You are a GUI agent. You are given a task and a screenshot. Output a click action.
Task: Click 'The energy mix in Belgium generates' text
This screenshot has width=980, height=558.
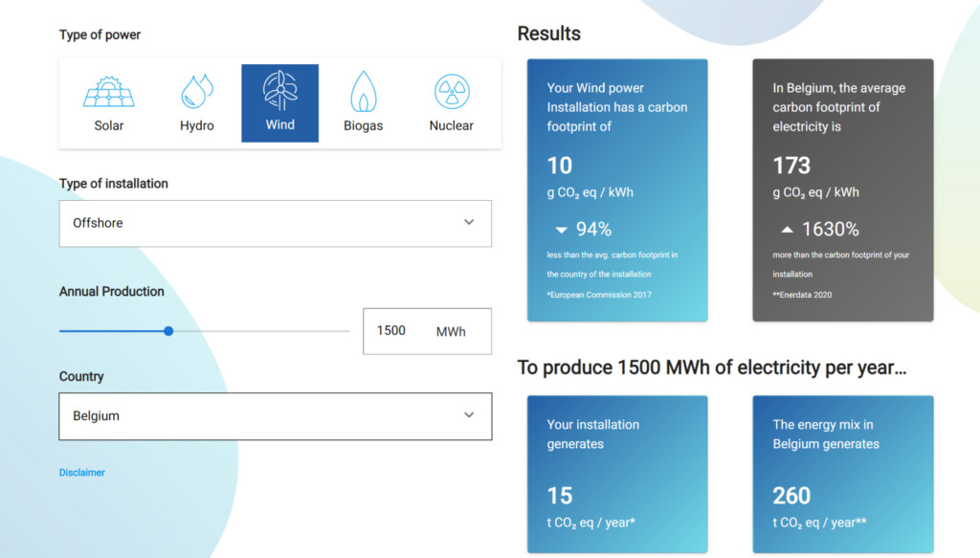pyautogui.click(x=826, y=435)
